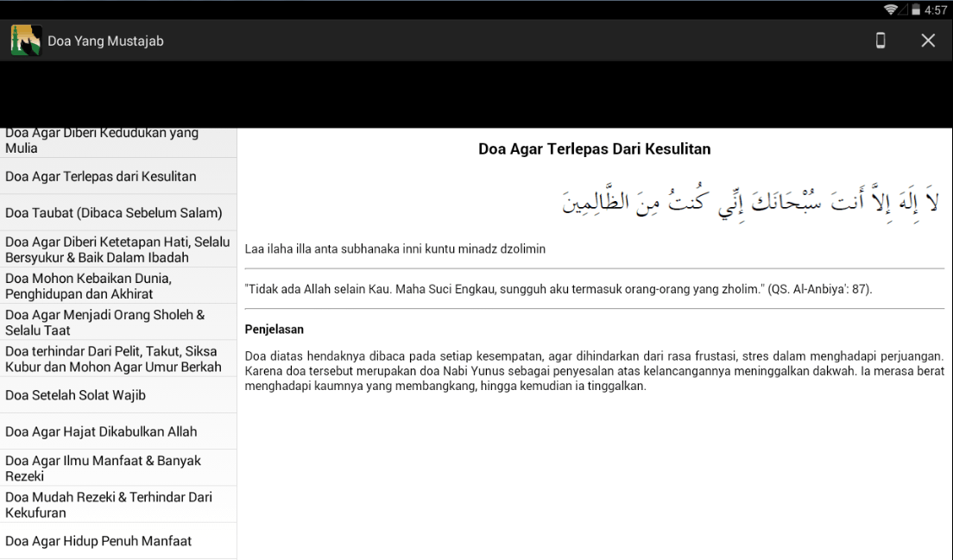Select Doa Agar Diberi Ketetapan Hati entry
Screen dimensions: 953x560
click(118, 249)
